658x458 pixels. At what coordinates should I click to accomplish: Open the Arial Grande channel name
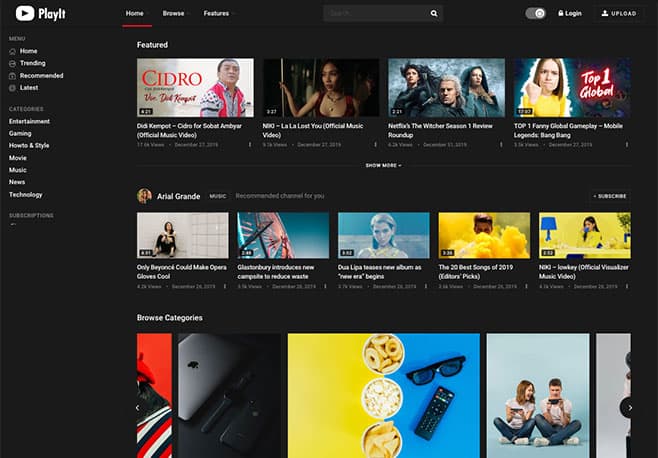pos(178,196)
